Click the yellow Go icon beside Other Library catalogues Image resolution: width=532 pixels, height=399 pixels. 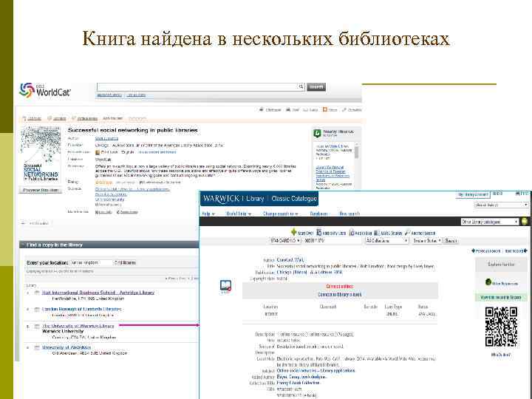coord(524,222)
